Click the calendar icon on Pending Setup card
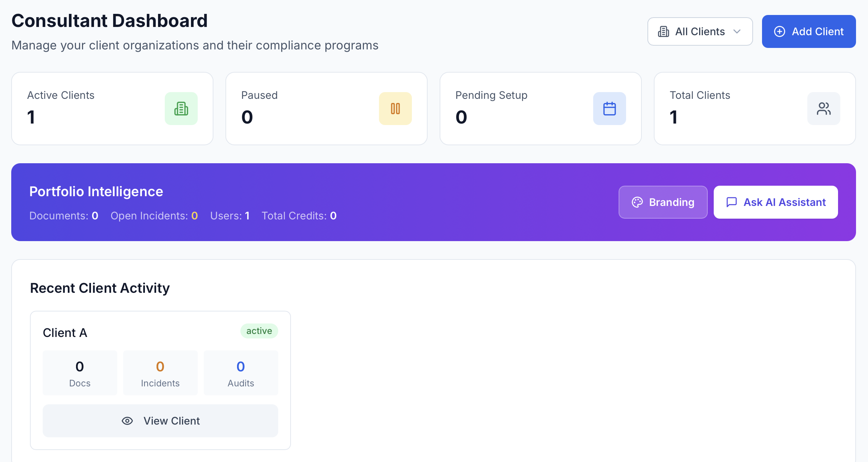This screenshot has height=462, width=868. [x=609, y=109]
